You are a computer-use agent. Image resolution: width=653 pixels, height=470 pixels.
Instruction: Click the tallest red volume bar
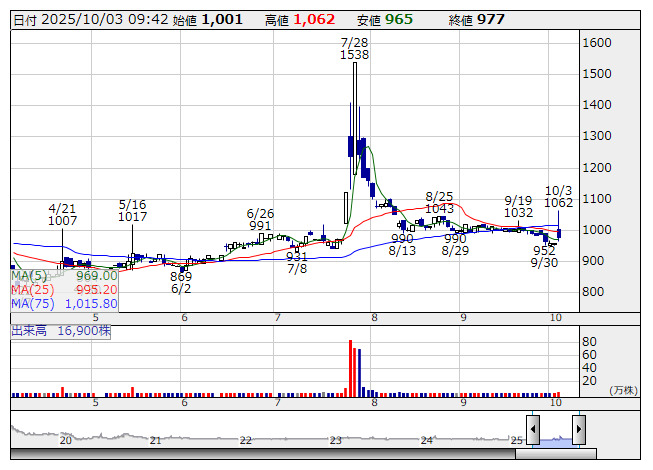pyautogui.click(x=350, y=369)
